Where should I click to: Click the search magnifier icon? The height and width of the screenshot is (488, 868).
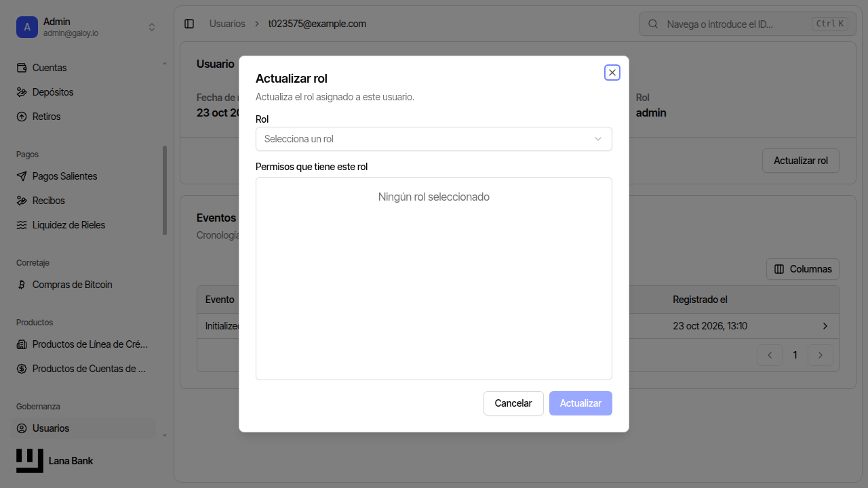pos(653,24)
